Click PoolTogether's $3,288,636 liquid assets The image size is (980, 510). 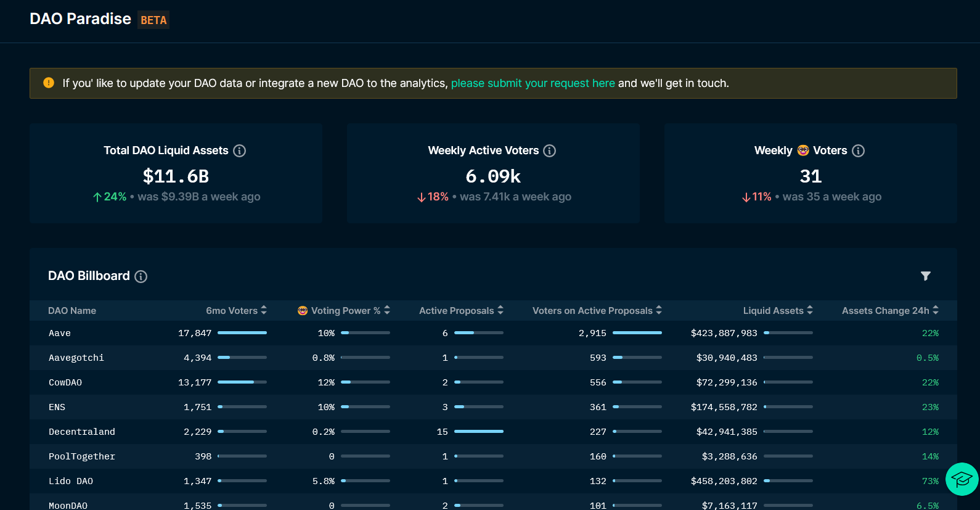(x=730, y=456)
